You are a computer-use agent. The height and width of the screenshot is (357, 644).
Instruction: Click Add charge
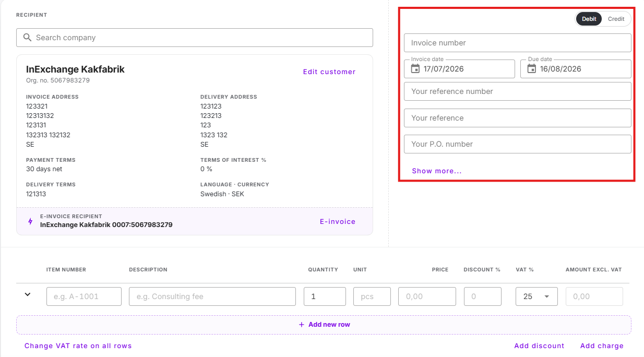(602, 346)
